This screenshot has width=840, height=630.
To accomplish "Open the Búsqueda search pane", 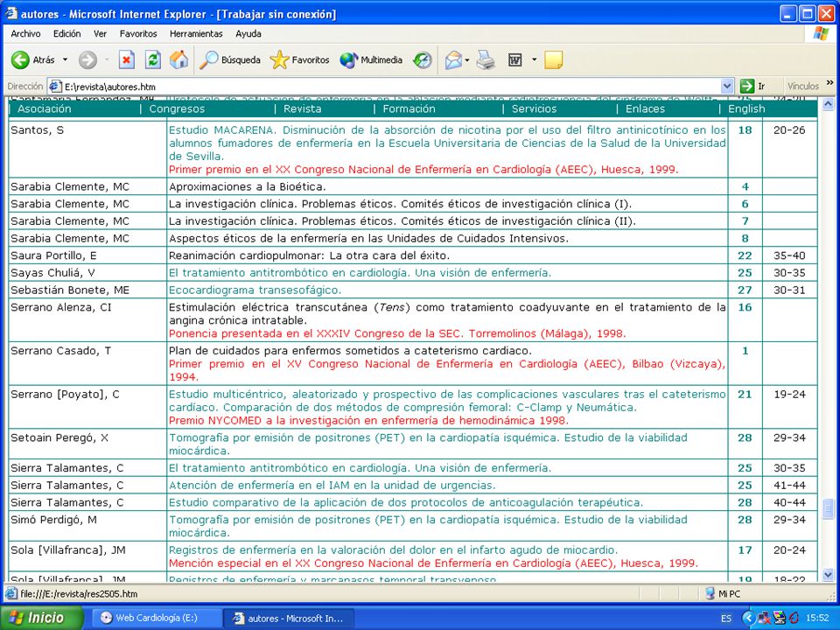I will pos(230,60).
